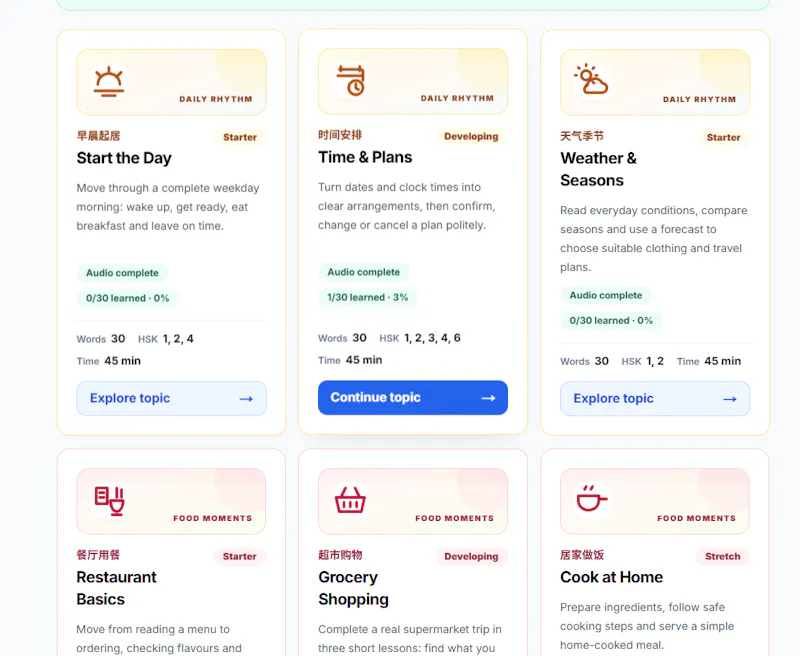Click the Restaurant Basics description text
This screenshot has height=656, width=800.
click(159, 639)
